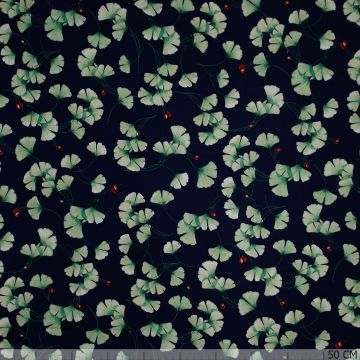Screen dimensions: 360x360
Task: Select the red berry in the fabric center
Action: 197,157
